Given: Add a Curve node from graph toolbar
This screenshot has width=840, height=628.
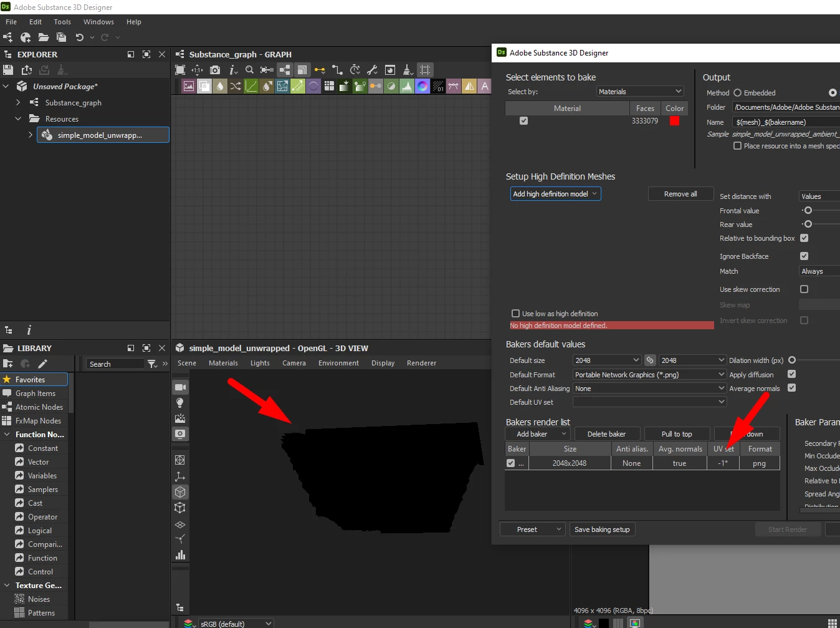Looking at the screenshot, I should [251, 86].
